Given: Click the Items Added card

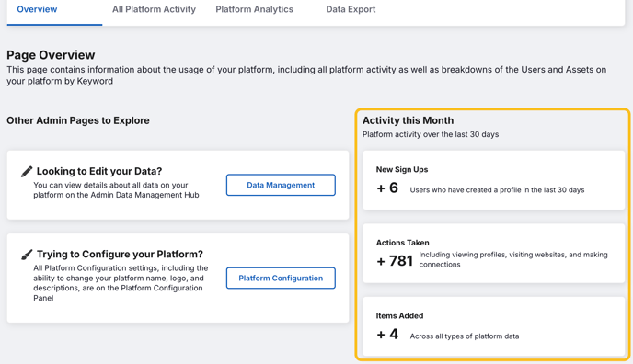Looking at the screenshot, I should [494, 326].
